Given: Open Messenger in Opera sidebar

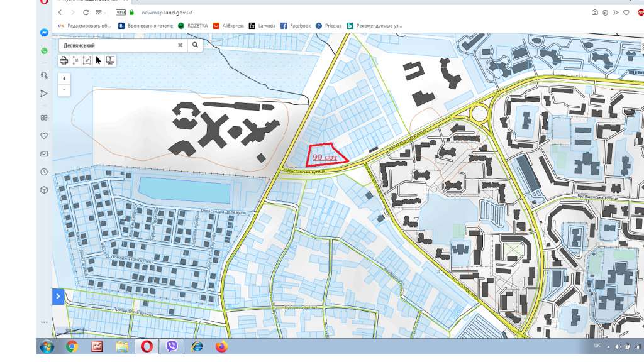Looking at the screenshot, I should click(45, 33).
